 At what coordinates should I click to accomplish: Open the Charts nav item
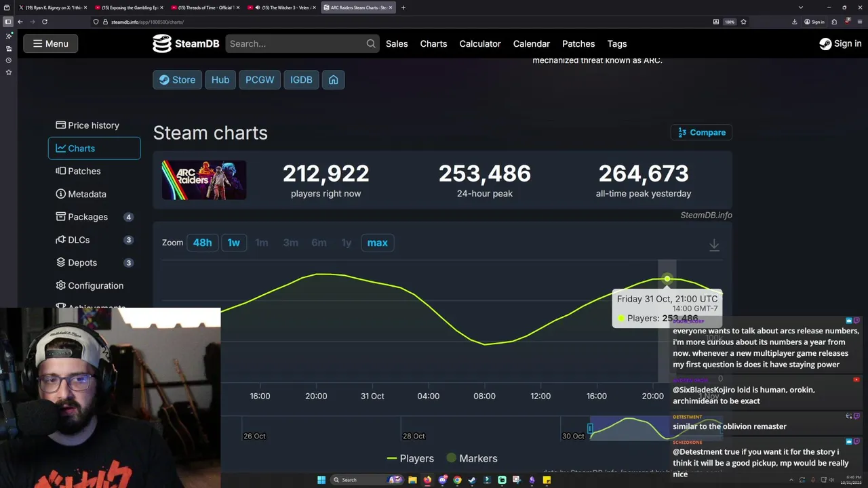point(433,43)
